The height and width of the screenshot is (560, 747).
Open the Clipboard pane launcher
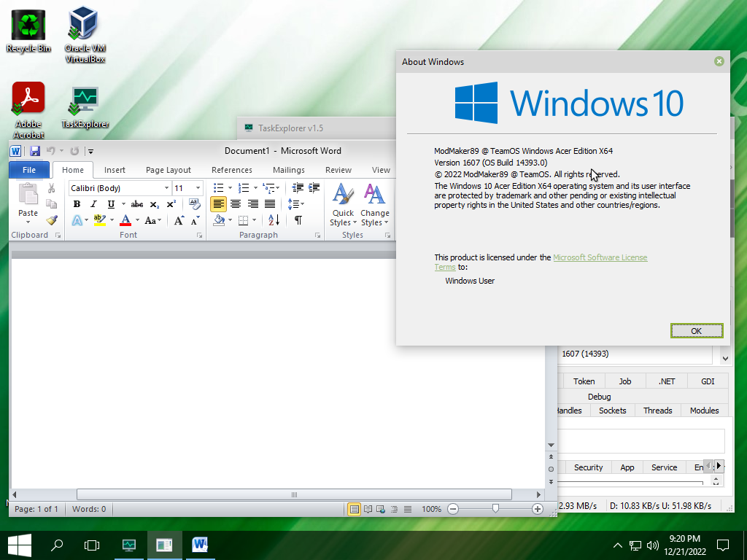click(58, 236)
